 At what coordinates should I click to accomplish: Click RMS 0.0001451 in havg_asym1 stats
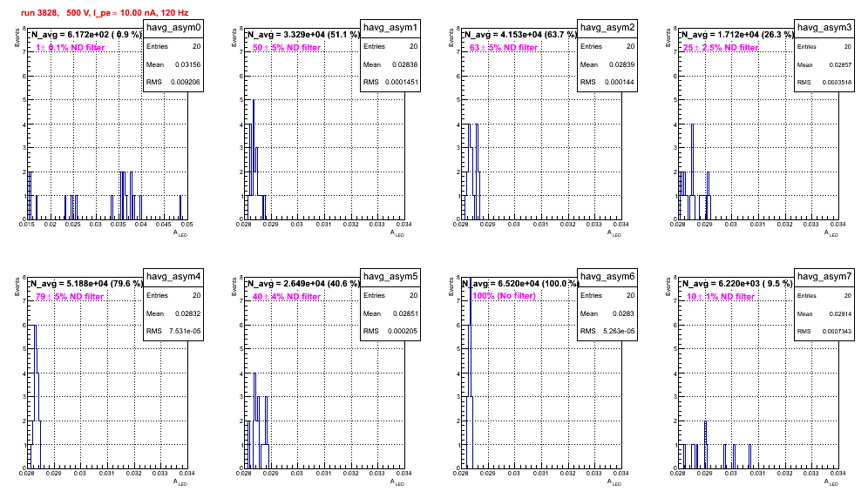(x=390, y=83)
